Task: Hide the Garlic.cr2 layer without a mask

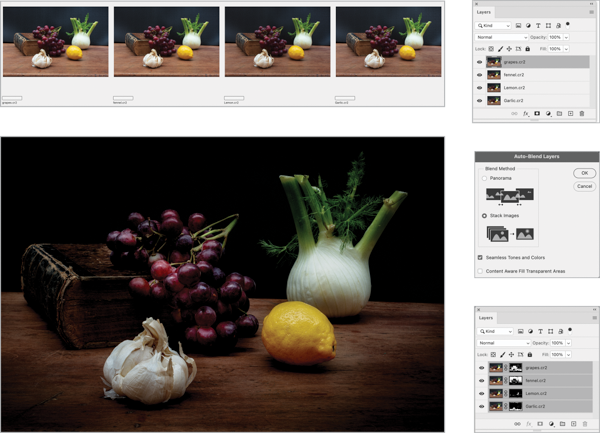Action: 479,101
